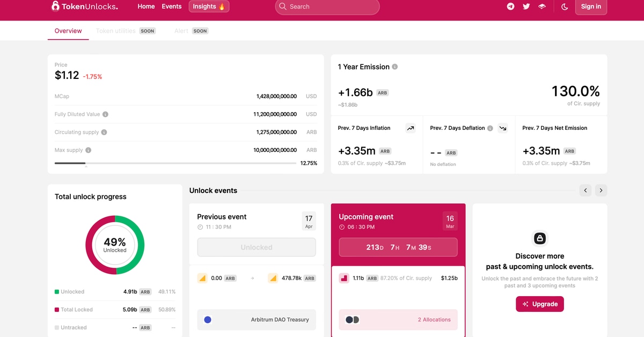Open the Events menu item
The width and height of the screenshot is (644, 337).
(x=172, y=6)
